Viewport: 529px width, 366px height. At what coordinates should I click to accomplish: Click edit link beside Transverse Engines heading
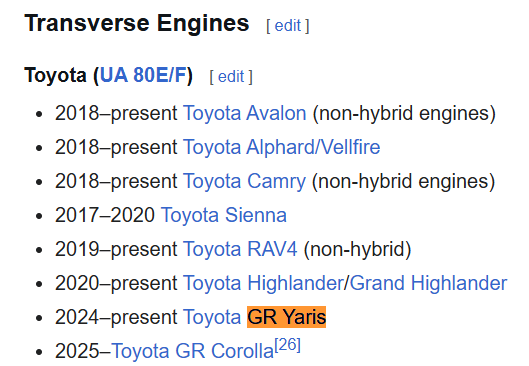click(288, 26)
